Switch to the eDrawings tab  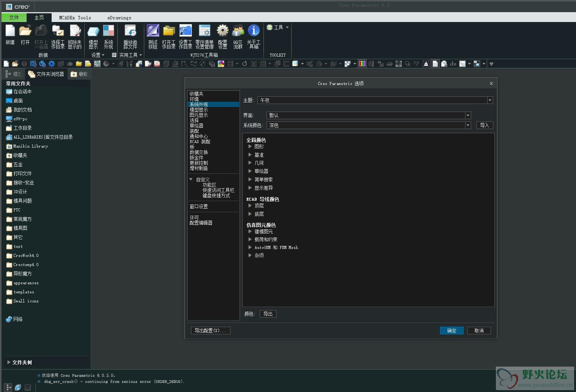119,17
